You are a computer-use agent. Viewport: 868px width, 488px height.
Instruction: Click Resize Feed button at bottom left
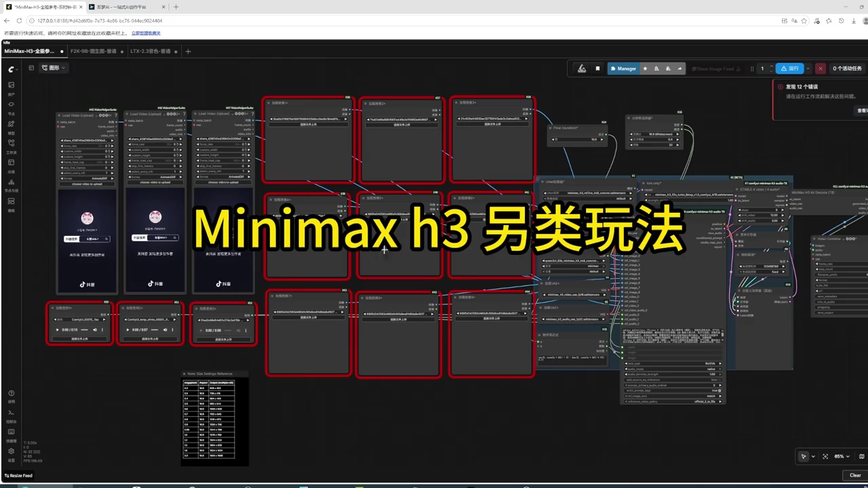[x=18, y=475]
